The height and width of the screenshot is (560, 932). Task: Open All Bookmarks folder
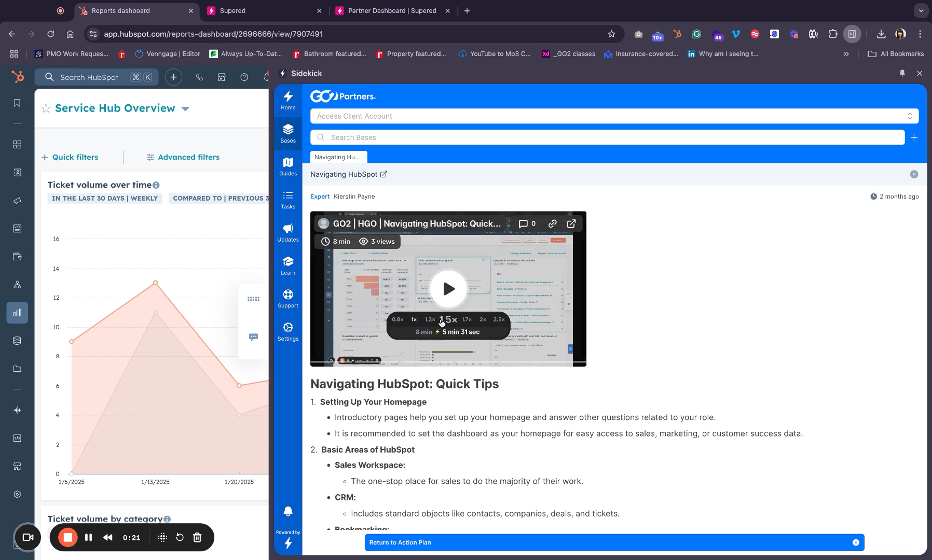coord(896,54)
